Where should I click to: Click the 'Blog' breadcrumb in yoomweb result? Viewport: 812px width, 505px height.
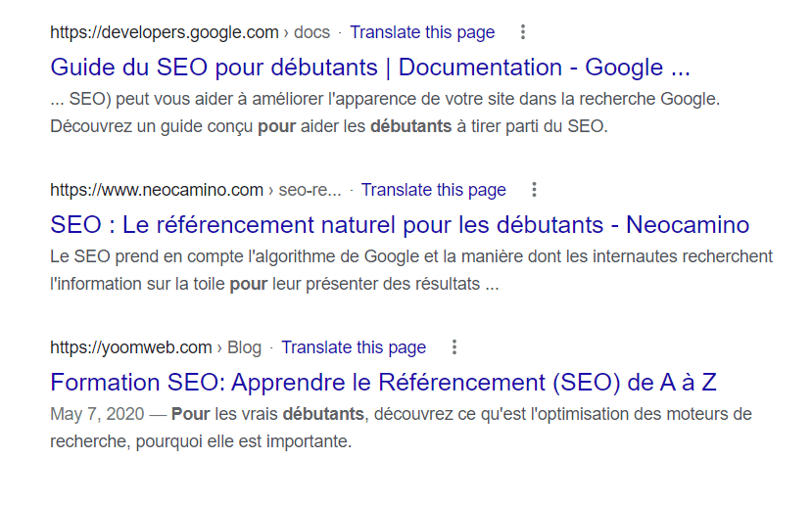[x=244, y=347]
